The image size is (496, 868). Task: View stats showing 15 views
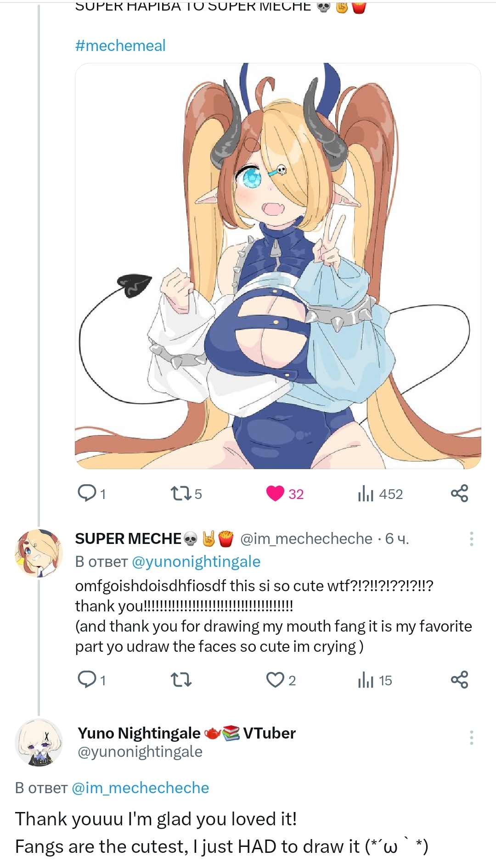[366, 680]
